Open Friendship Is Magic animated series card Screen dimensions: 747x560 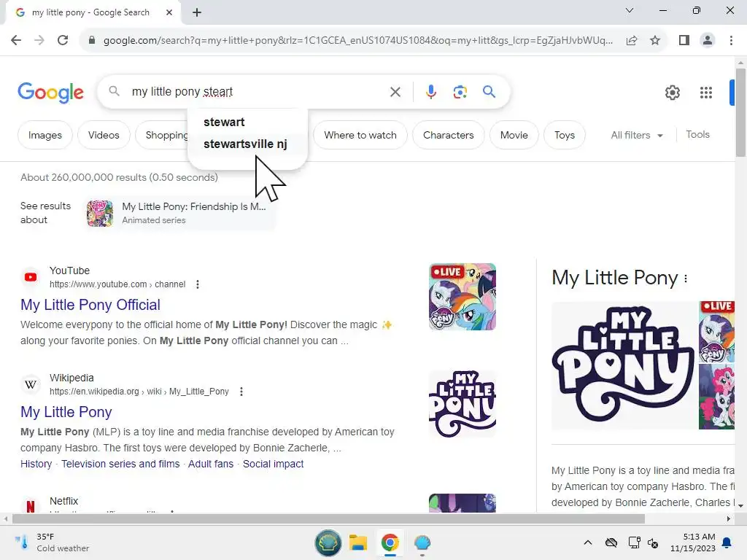point(180,213)
